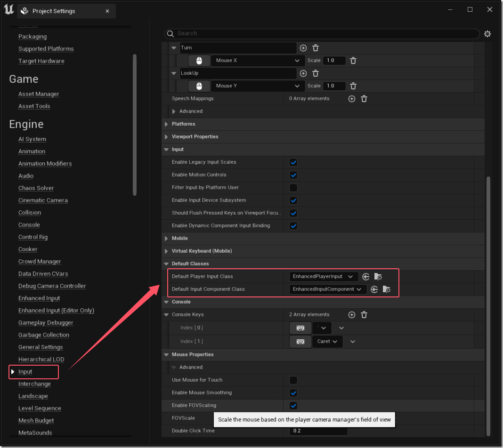Viewport: 503px width, 448px height.
Task: Empty the Speech Mappings array
Action: (x=364, y=99)
